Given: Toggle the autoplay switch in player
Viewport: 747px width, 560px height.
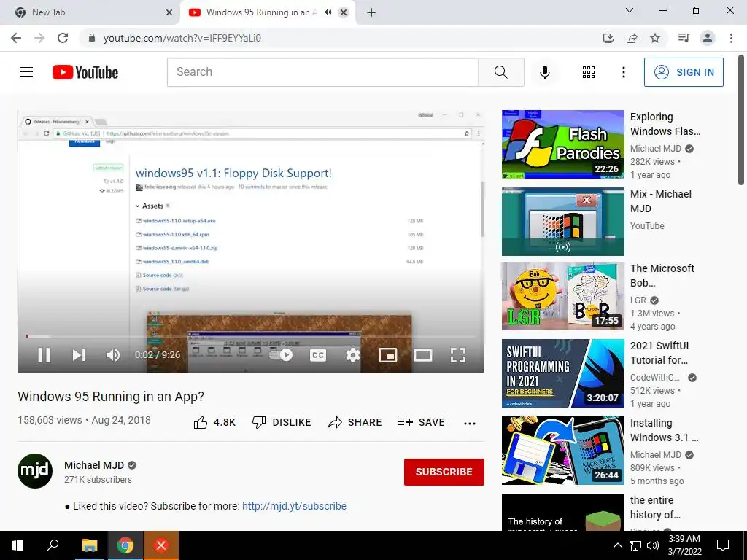Looking at the screenshot, I should click(x=281, y=355).
